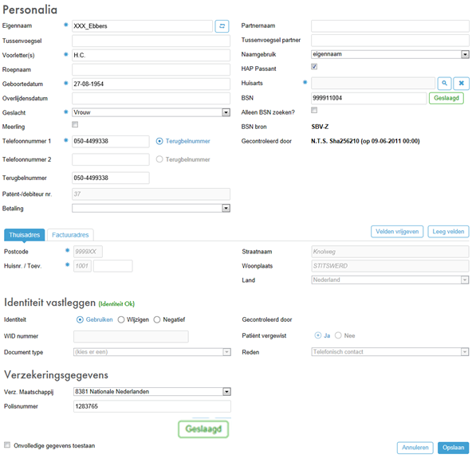476x458 pixels.
Task: Click the Velden vrijgeven button
Action: coord(397,232)
